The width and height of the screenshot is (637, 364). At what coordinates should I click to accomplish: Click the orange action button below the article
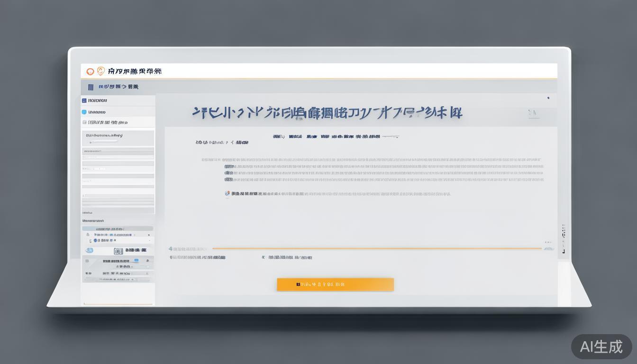click(x=335, y=284)
